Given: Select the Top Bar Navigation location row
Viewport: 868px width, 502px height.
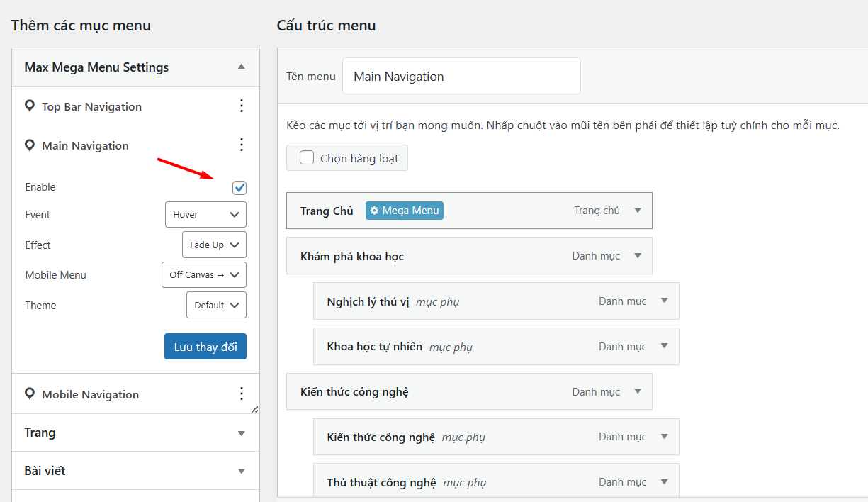Looking at the screenshot, I should point(136,106).
